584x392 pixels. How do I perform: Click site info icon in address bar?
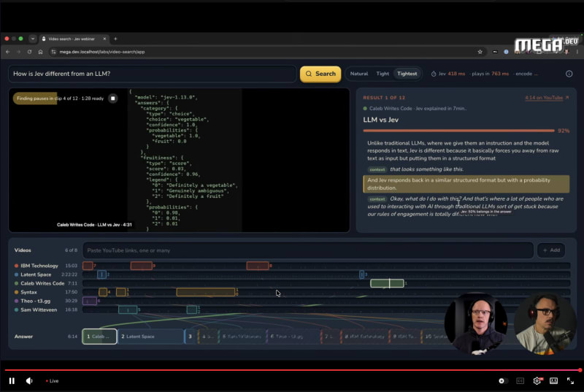[53, 52]
